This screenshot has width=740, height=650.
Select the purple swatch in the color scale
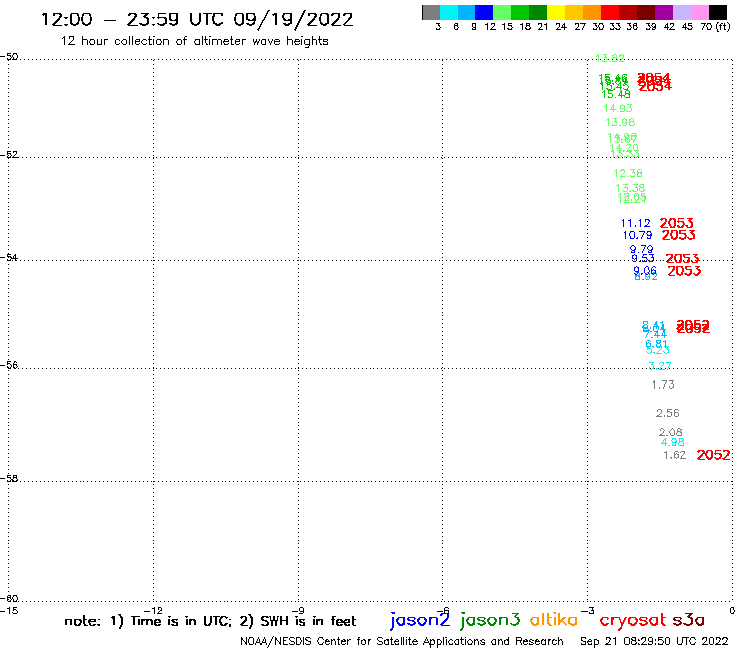point(664,12)
